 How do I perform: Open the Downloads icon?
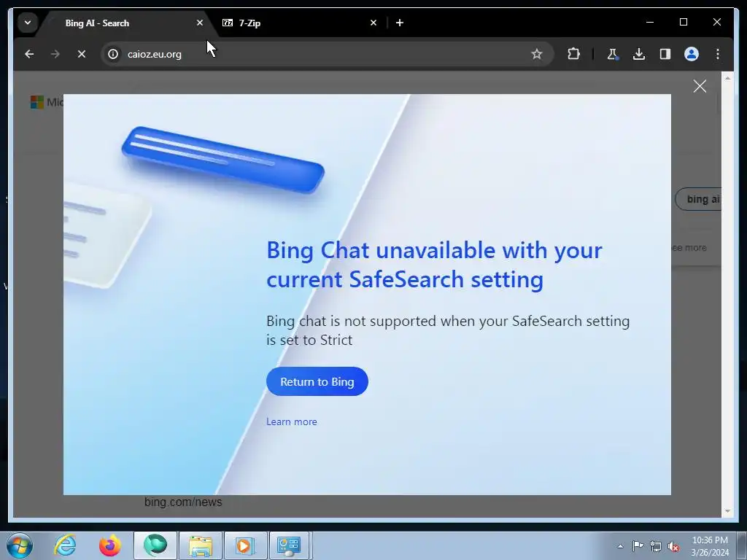[x=639, y=54]
